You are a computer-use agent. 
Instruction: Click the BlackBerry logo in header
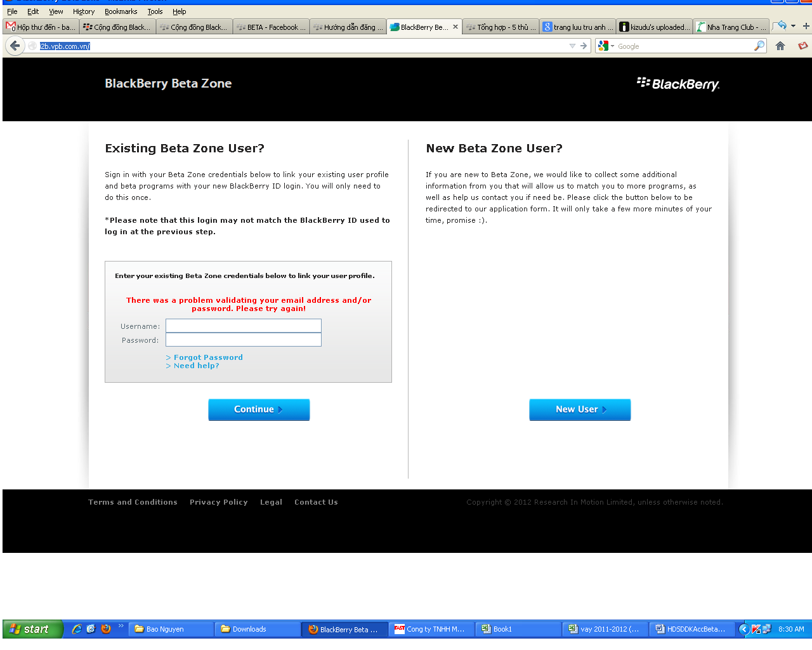tap(678, 84)
